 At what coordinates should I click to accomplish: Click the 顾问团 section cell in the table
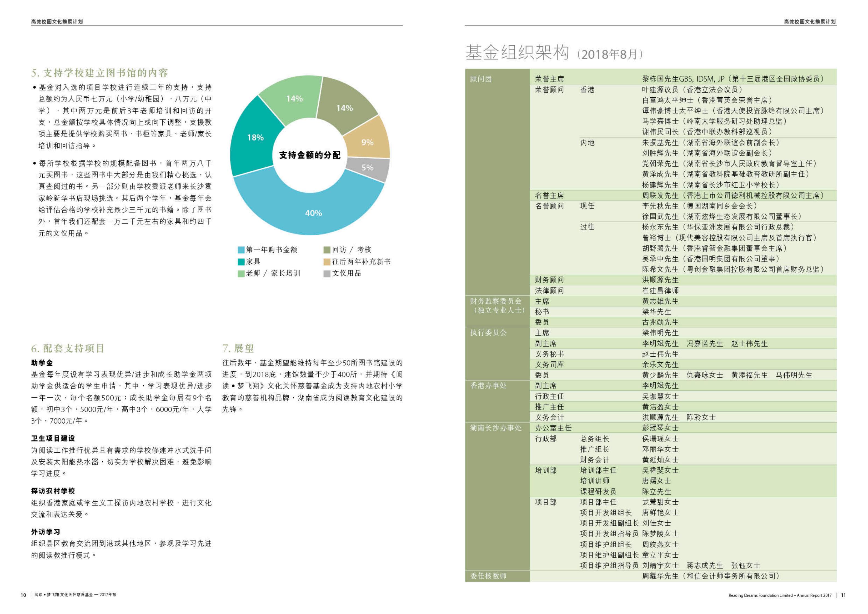tap(480, 79)
